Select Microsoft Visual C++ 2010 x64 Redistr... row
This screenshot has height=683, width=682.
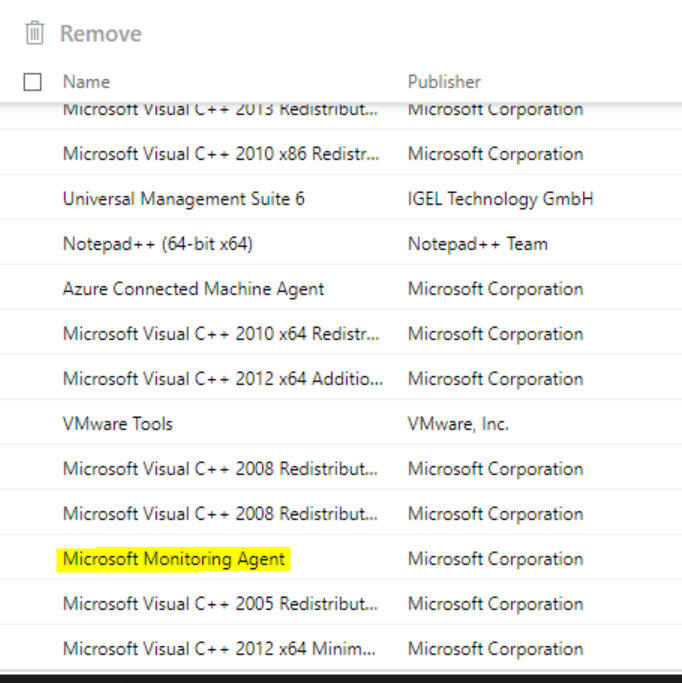pos(341,334)
